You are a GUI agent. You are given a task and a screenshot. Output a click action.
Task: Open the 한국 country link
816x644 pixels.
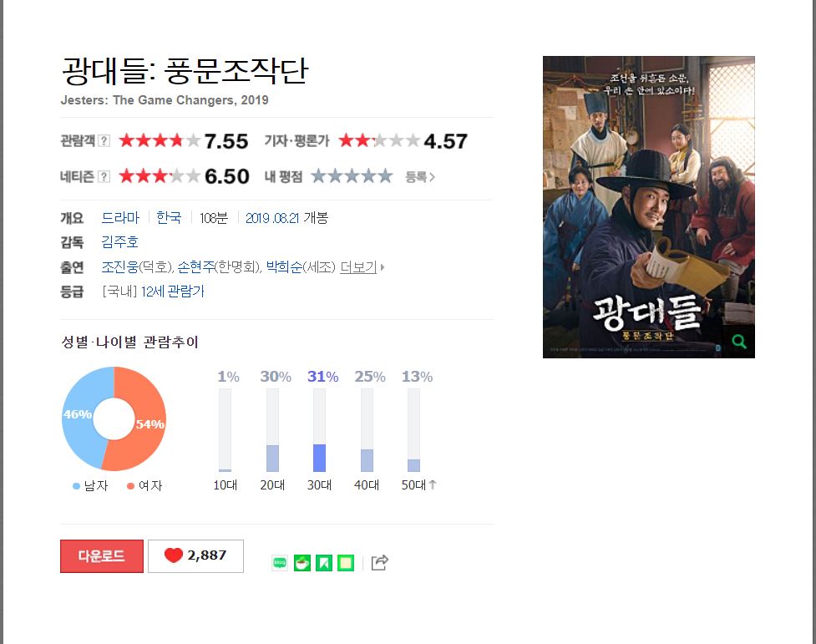coord(169,218)
